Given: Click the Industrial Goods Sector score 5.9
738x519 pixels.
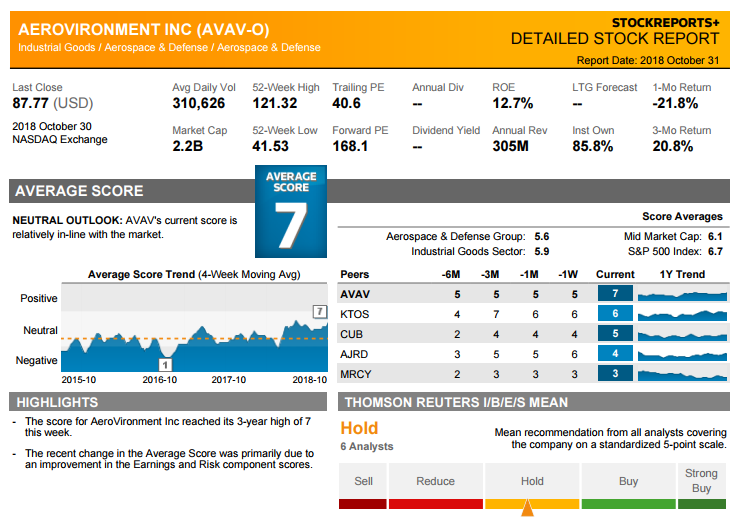Looking at the screenshot, I should point(542,251).
